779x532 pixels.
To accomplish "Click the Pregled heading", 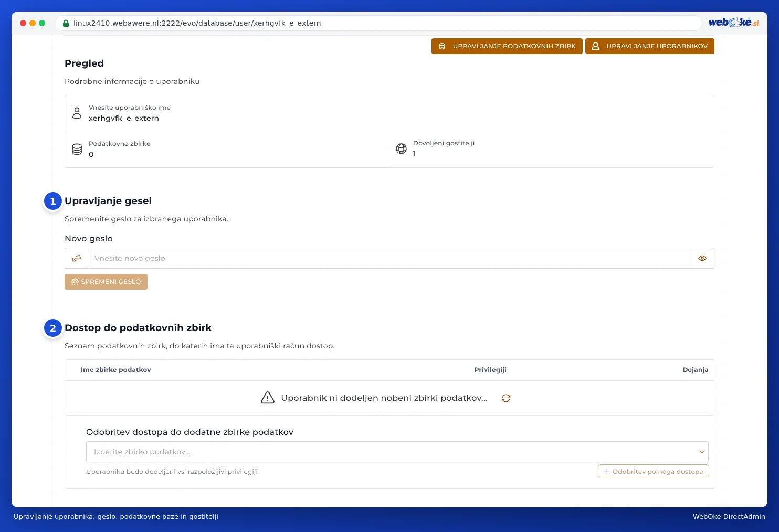I will (x=84, y=63).
